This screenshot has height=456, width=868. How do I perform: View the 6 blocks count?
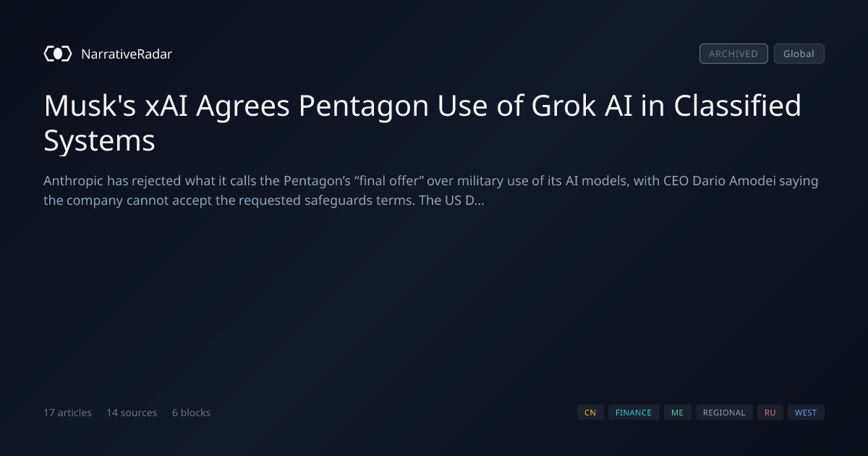[x=191, y=413]
